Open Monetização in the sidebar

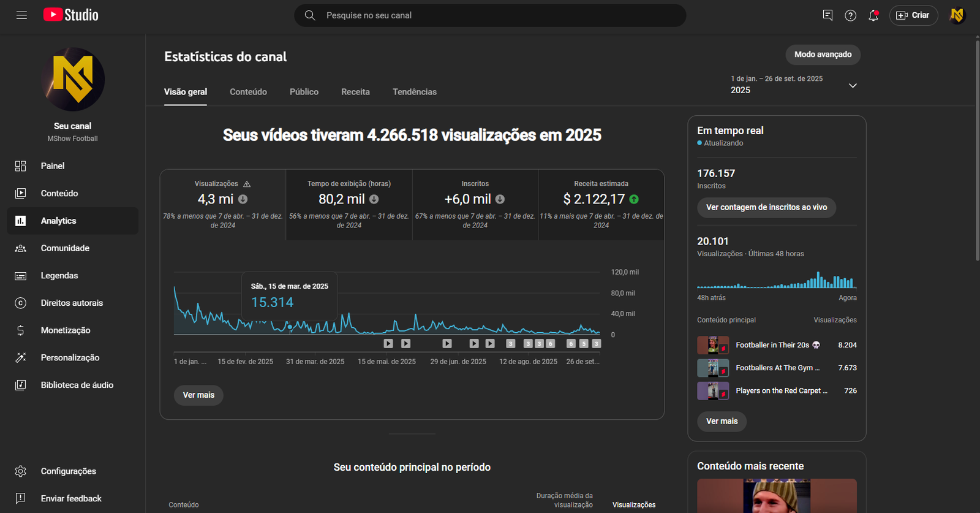66,330
